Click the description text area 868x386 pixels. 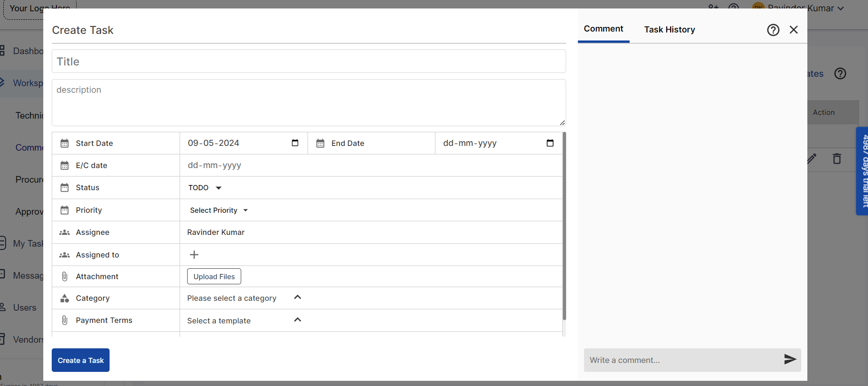click(x=309, y=102)
